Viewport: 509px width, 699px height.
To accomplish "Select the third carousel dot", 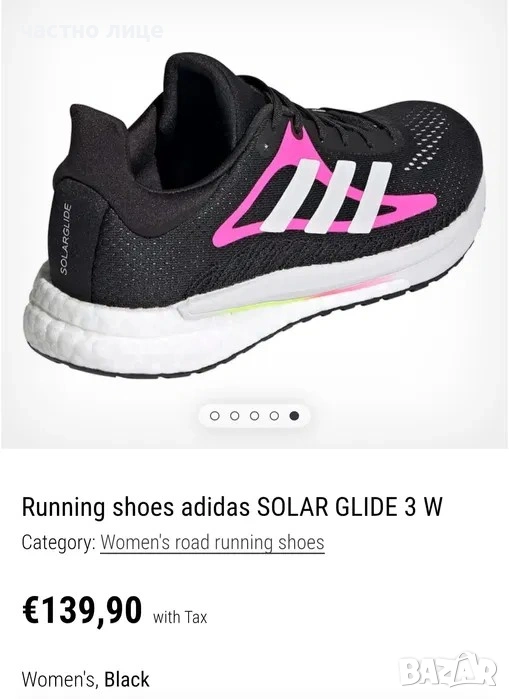I will (254, 416).
